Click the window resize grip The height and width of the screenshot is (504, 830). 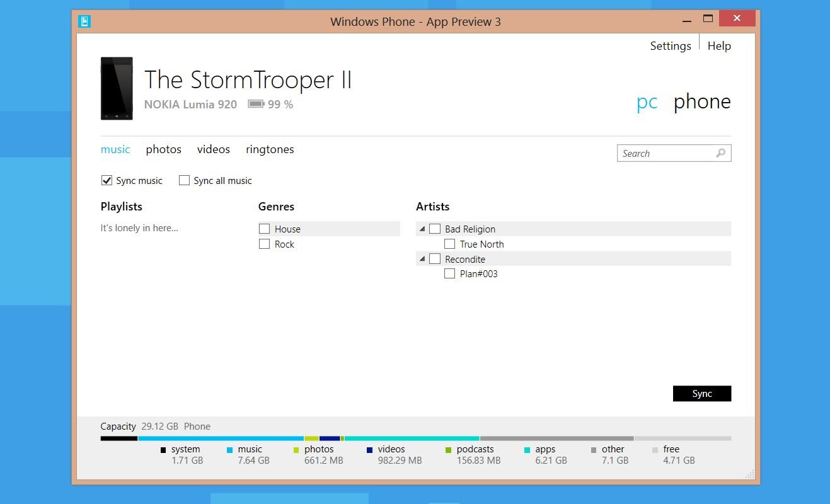coord(750,474)
